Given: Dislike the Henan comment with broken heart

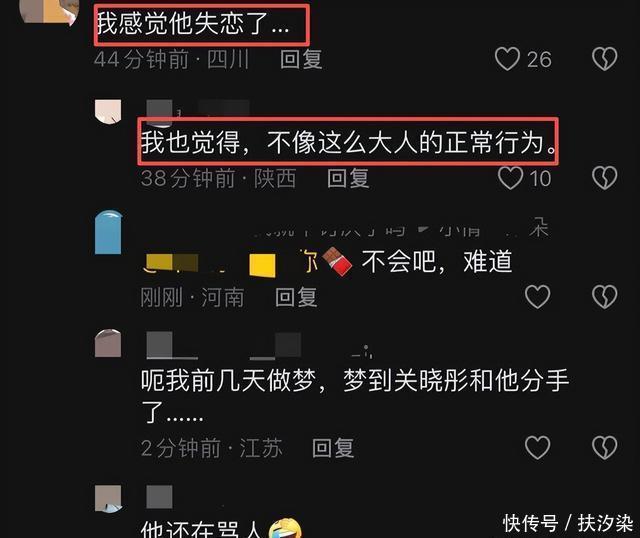Looking at the screenshot, I should click(x=604, y=297).
